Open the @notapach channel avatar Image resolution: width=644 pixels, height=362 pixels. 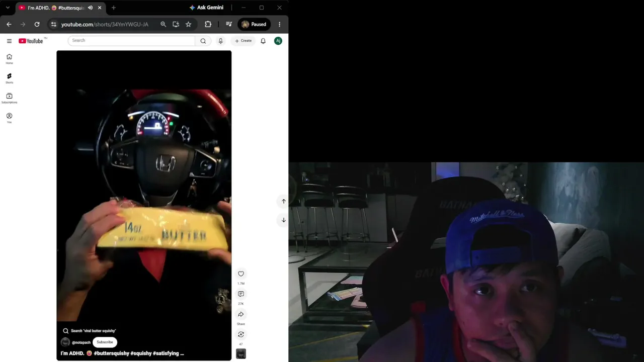[x=65, y=342]
